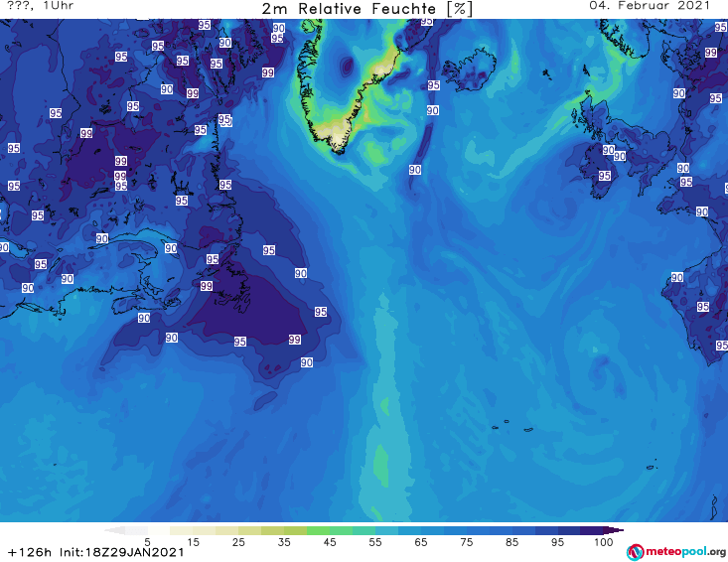Click the '???, 1Uhr' time label
The width and height of the screenshot is (728, 562).
pyautogui.click(x=41, y=6)
